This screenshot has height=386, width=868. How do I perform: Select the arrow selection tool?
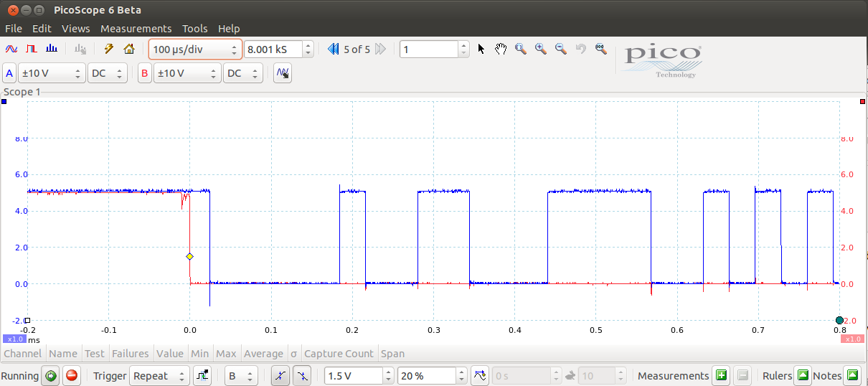pos(481,49)
